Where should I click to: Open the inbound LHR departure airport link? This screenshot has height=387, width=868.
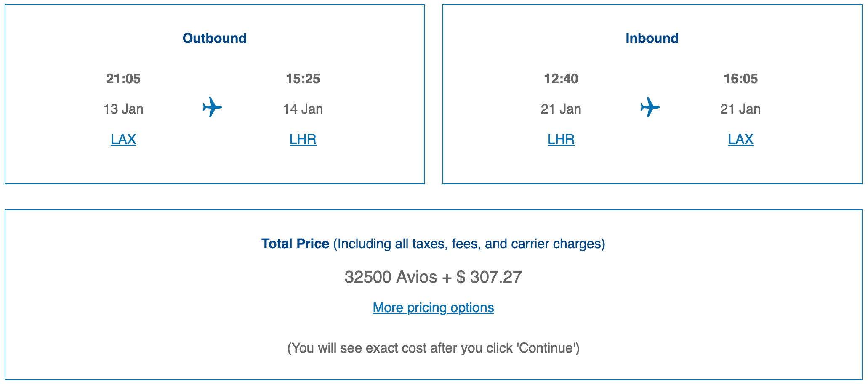pyautogui.click(x=560, y=139)
